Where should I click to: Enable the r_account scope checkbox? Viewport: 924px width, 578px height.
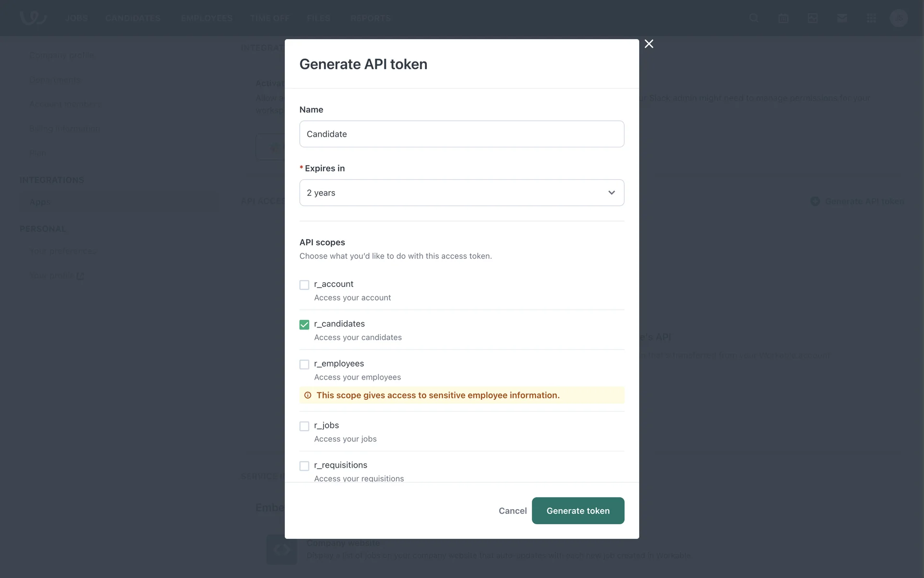click(x=304, y=285)
